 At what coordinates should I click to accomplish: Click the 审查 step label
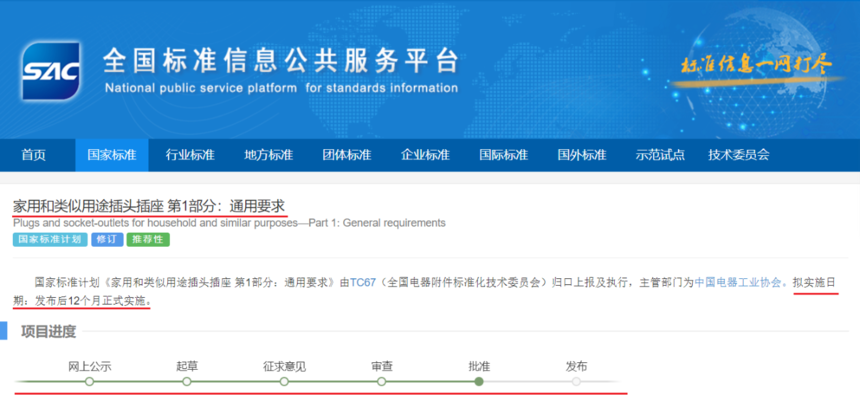[382, 366]
